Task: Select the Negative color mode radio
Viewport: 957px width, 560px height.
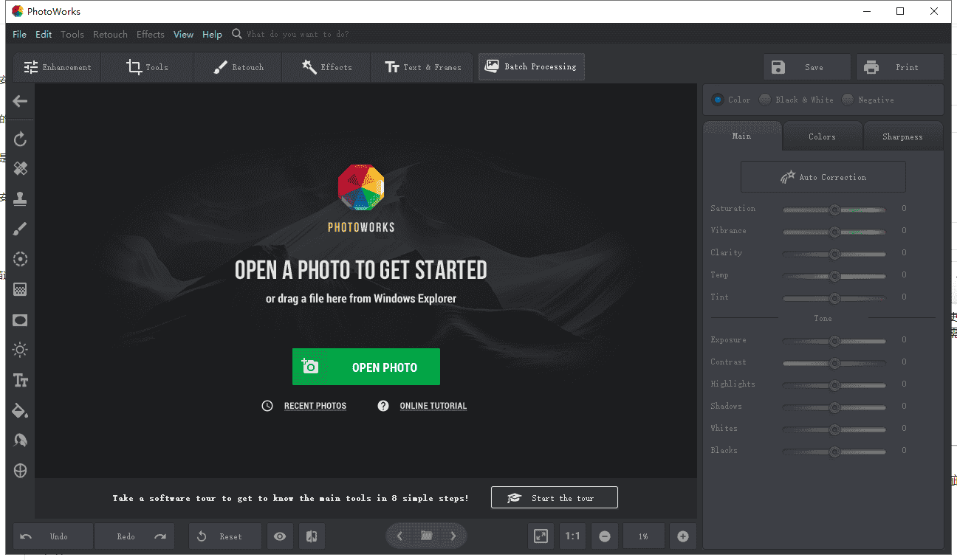Action: click(x=848, y=100)
